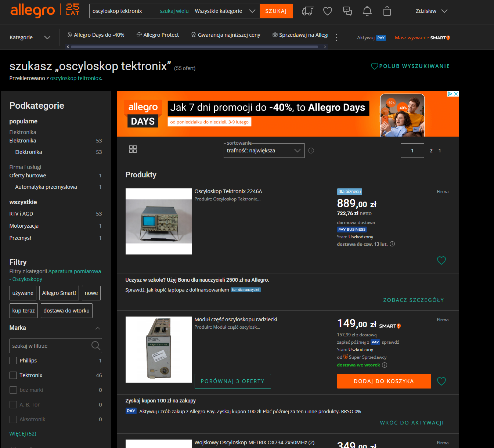Open the delivery truck icon in header

tap(307, 11)
